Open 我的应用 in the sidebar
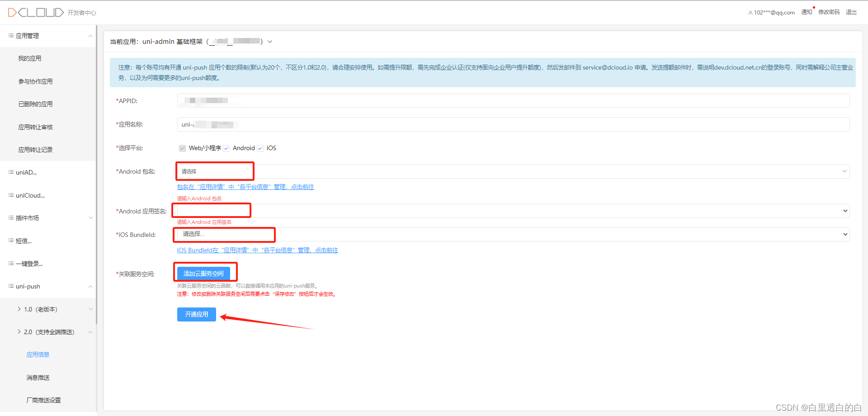868x416 pixels. [30, 58]
